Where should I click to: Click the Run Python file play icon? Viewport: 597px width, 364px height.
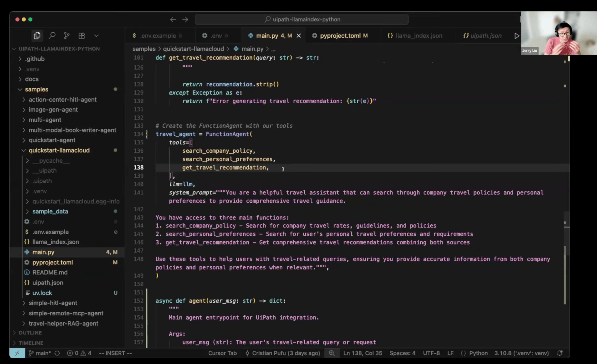tap(516, 36)
